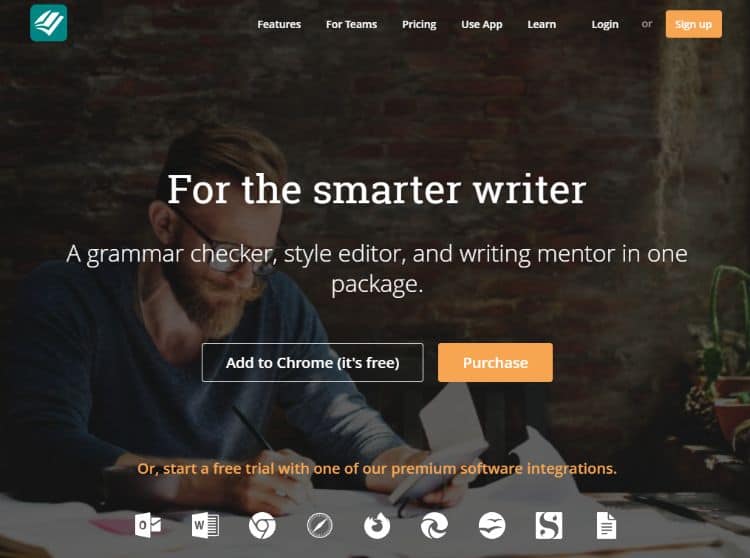Image resolution: width=750 pixels, height=558 pixels.
Task: Select Use App in navigation
Action: [x=482, y=24]
